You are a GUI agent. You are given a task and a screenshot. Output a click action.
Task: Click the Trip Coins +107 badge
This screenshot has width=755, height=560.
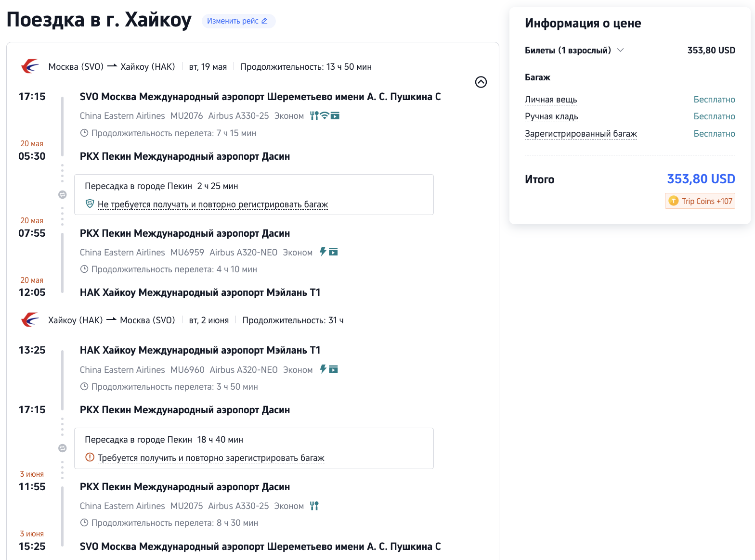(700, 201)
